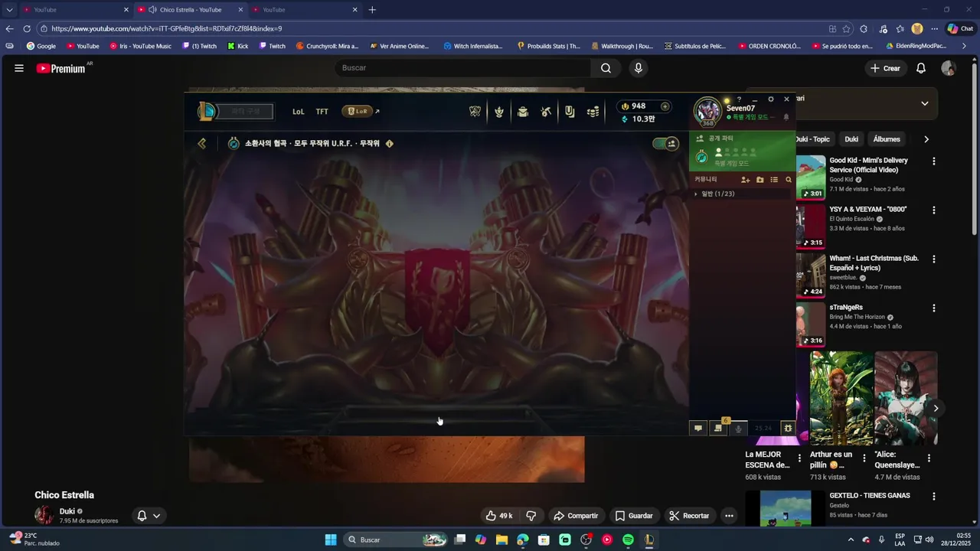
Task: Go back with the gold lobby arrow
Action: point(202,143)
